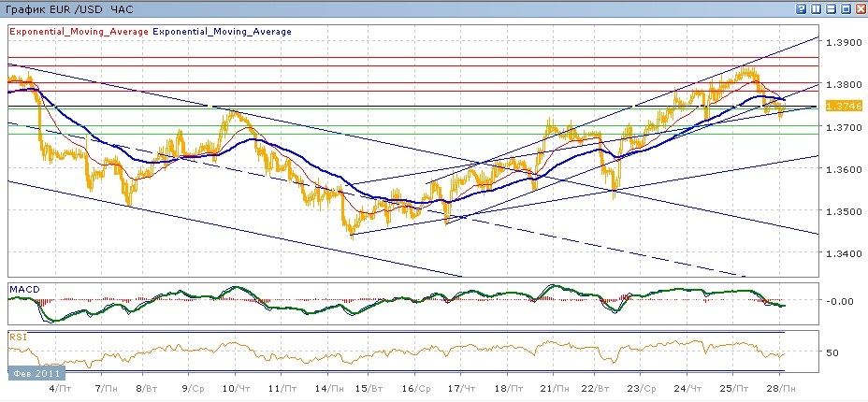Click the vertical split panes icon
This screenshot has height=402, width=868.
pyautogui.click(x=816, y=8)
